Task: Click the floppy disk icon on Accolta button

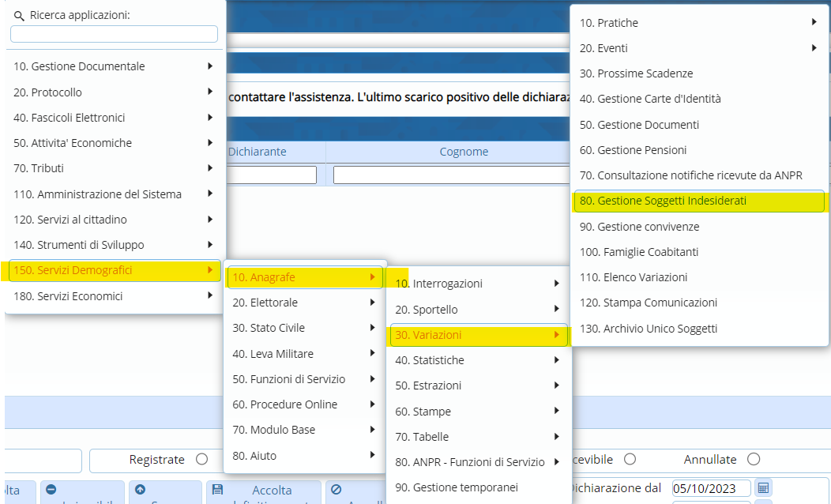Action: pos(218,489)
